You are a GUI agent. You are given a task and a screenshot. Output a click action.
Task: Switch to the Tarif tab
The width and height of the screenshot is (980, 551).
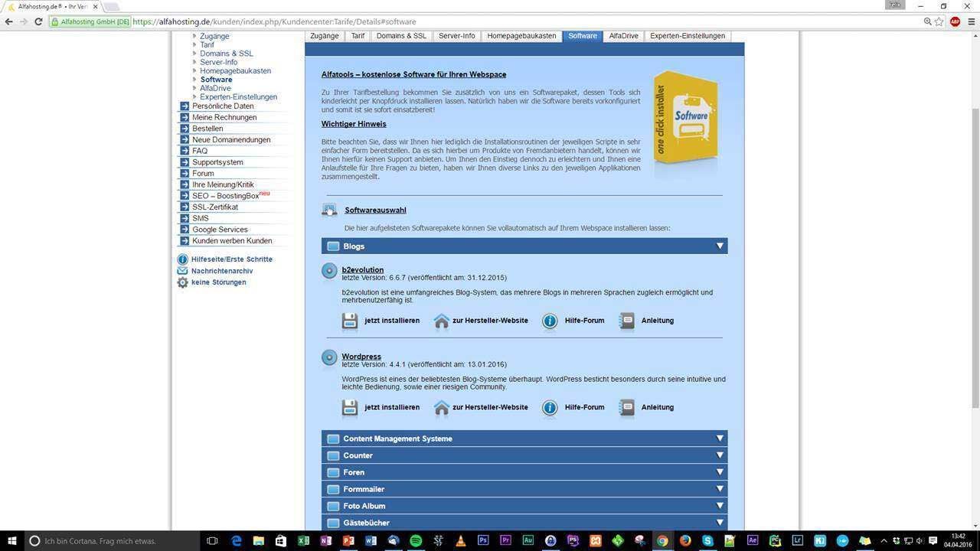pyautogui.click(x=358, y=36)
